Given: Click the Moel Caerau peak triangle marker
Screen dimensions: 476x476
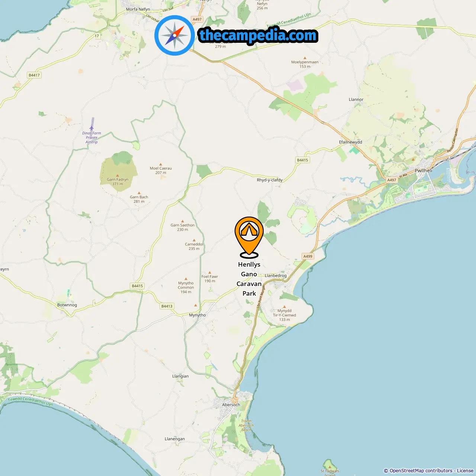Looking at the screenshot, I should 161,164.
